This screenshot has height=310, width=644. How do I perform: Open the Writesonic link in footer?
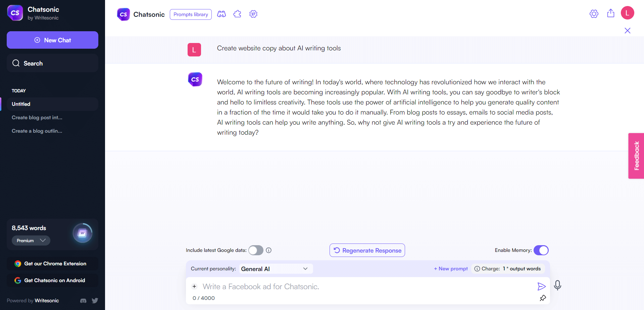pyautogui.click(x=47, y=301)
